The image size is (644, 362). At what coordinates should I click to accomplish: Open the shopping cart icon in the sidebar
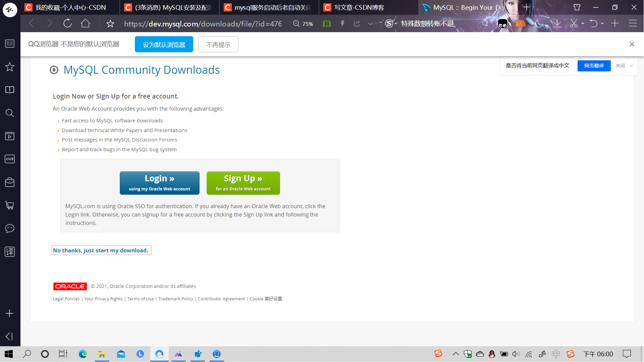[x=10, y=205]
